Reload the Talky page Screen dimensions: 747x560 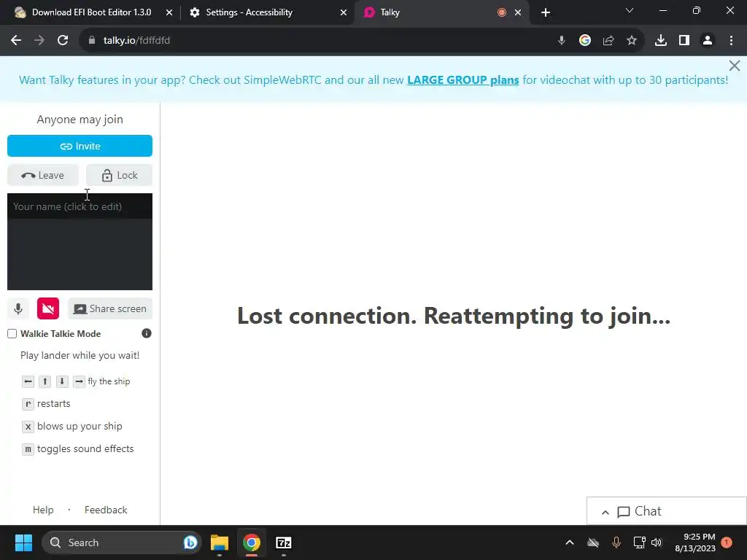coord(63,41)
